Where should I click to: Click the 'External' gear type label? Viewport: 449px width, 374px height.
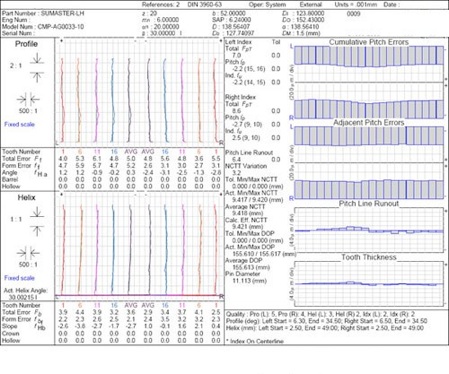point(311,5)
